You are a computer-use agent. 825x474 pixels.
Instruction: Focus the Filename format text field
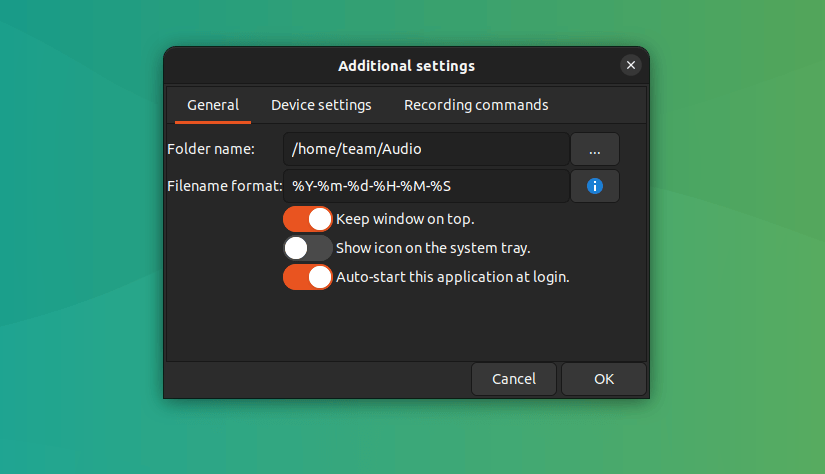click(425, 186)
